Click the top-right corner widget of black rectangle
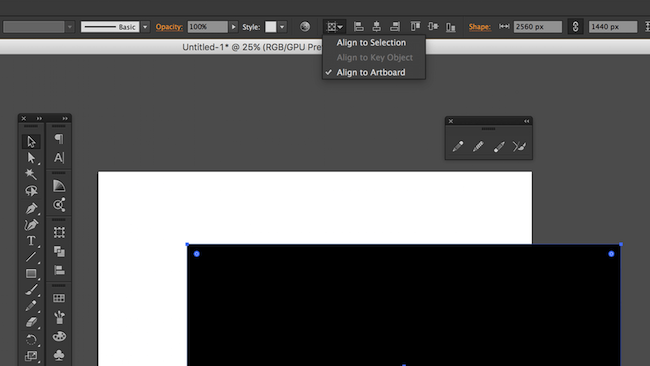650x366 pixels. click(x=611, y=254)
